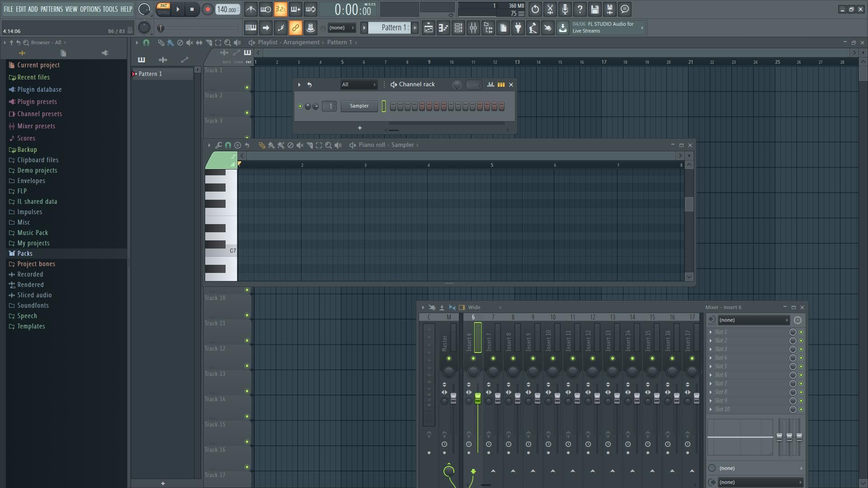Open the mixer via the toolbar icon

[x=473, y=28]
